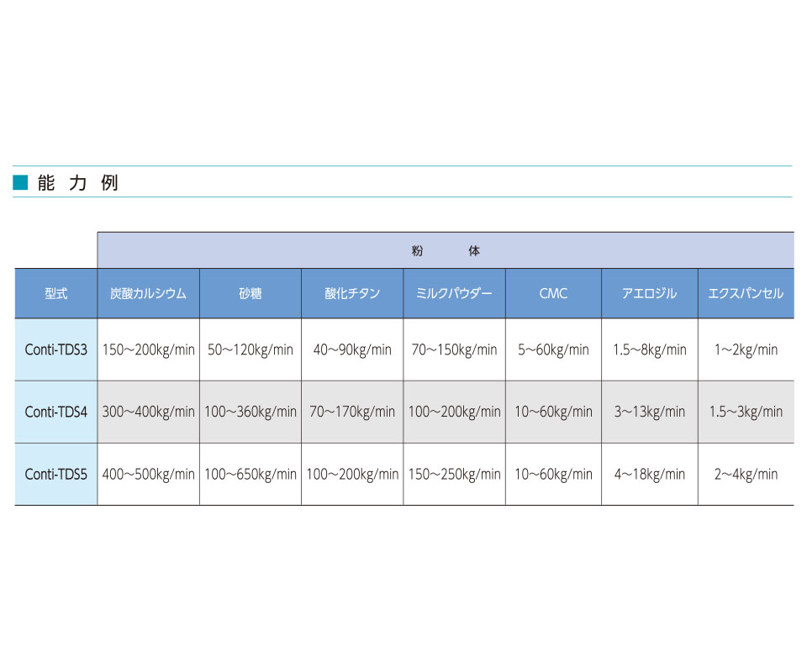Select the Conti-TDS4 row label
This screenshot has height=672, width=807.
click(56, 412)
